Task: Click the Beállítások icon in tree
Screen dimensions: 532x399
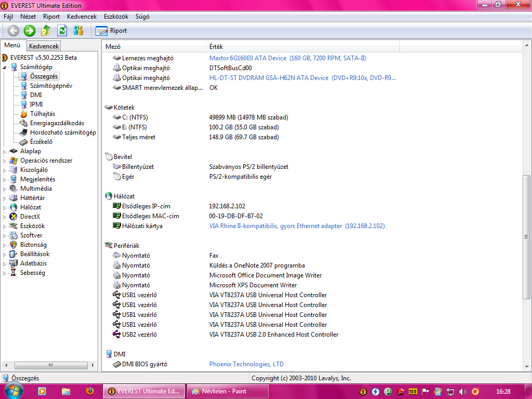Action: 14,254
